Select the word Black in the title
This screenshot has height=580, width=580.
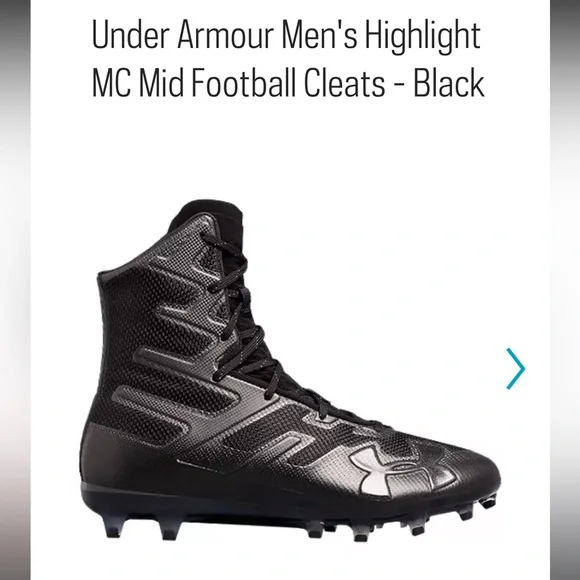449,83
